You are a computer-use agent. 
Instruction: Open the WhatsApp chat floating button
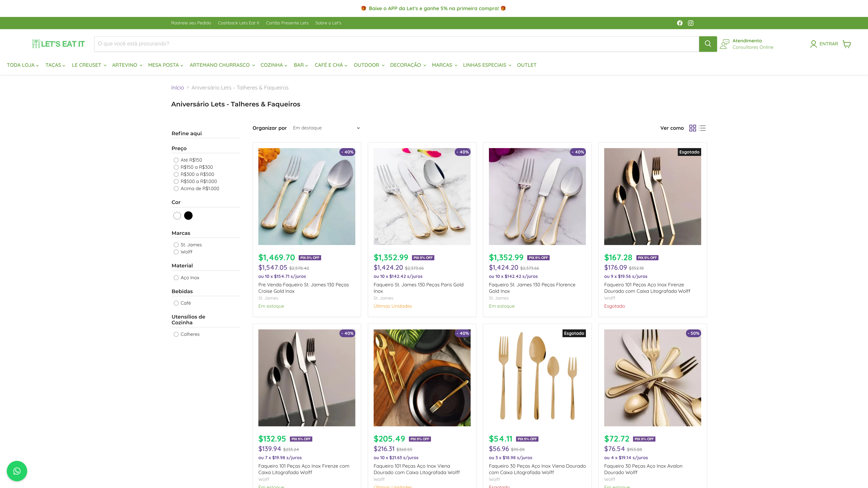pos(17,471)
